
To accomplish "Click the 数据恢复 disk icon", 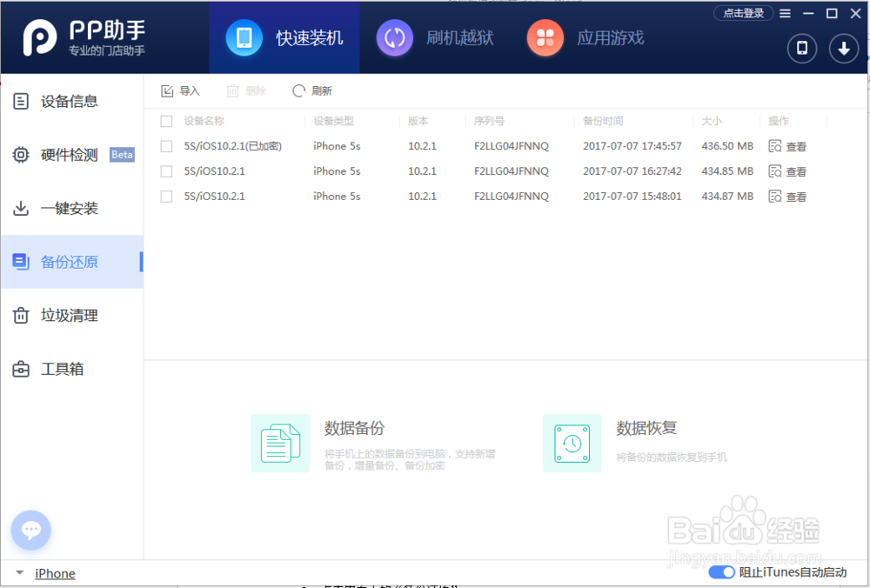I will [572, 443].
